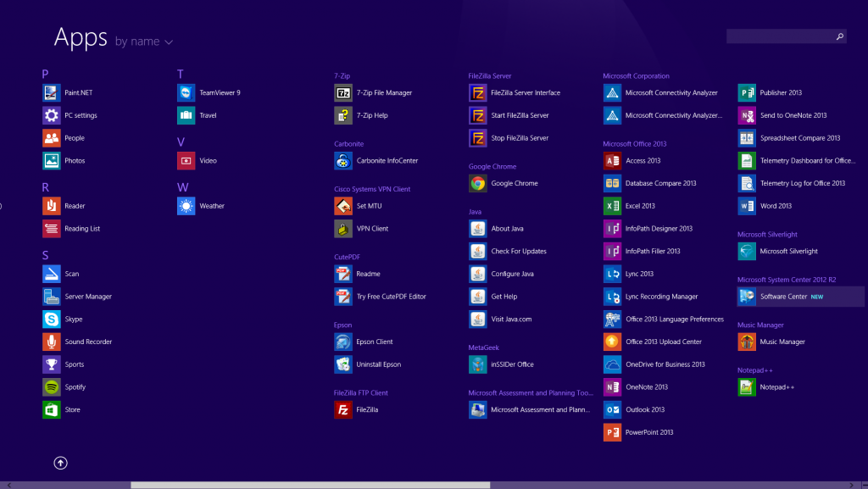Open the FileZilla FTP client icon
868x489 pixels.
coord(343,410)
